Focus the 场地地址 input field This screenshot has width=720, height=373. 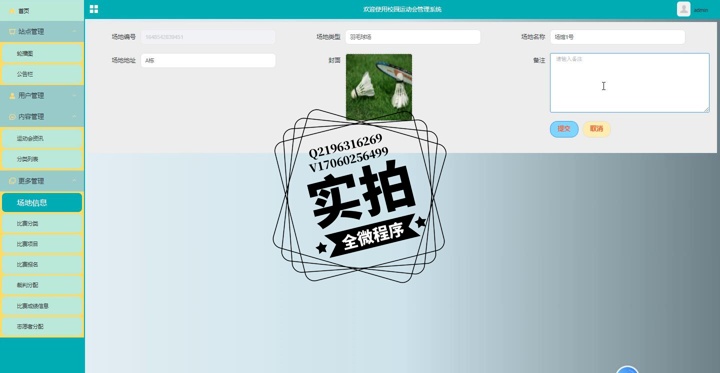(x=208, y=60)
